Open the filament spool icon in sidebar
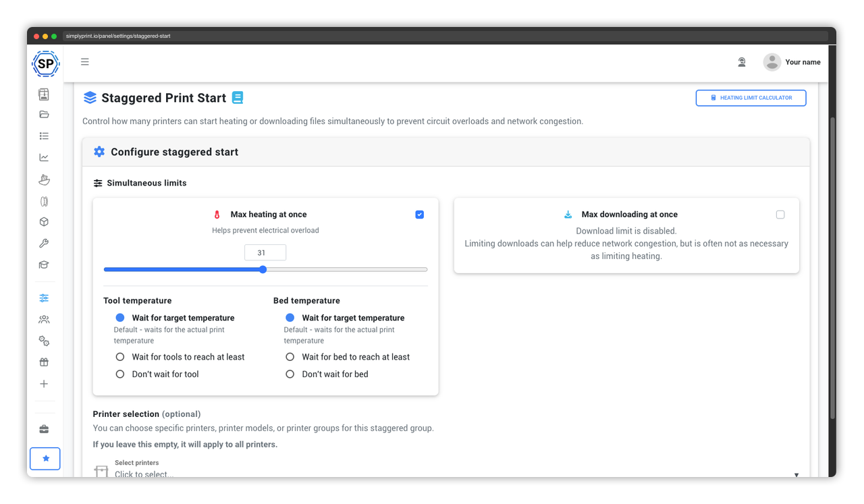 point(44,201)
